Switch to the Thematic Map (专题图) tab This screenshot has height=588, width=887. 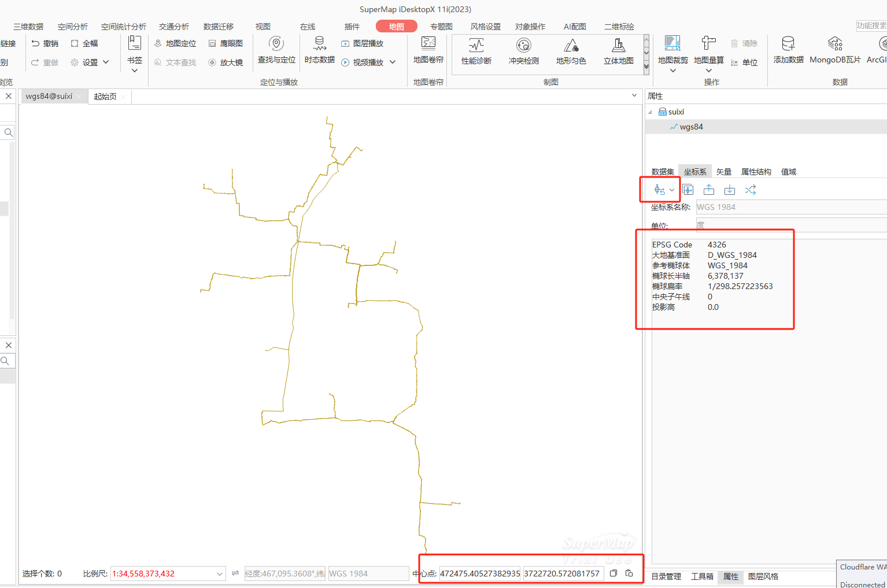click(441, 27)
